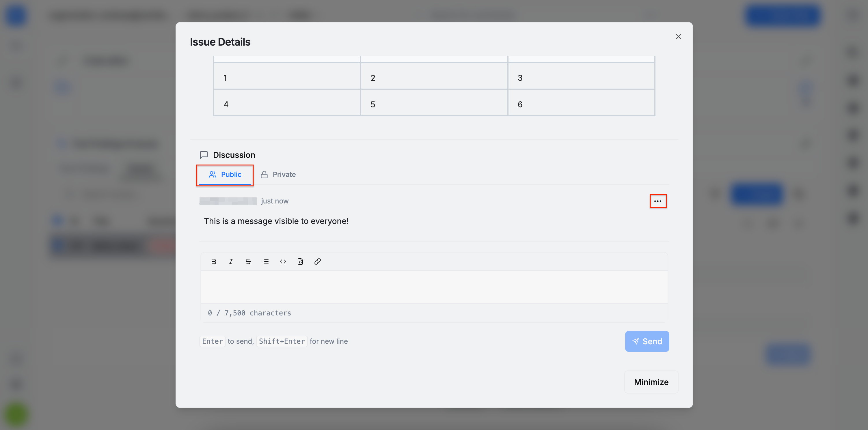The image size is (868, 430).
Task: Click the table cell containing 5
Action: point(434,104)
